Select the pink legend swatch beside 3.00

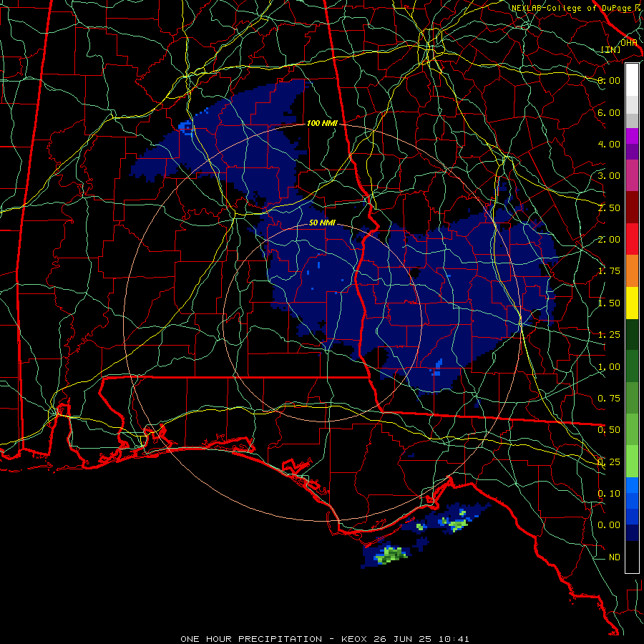(x=632, y=175)
